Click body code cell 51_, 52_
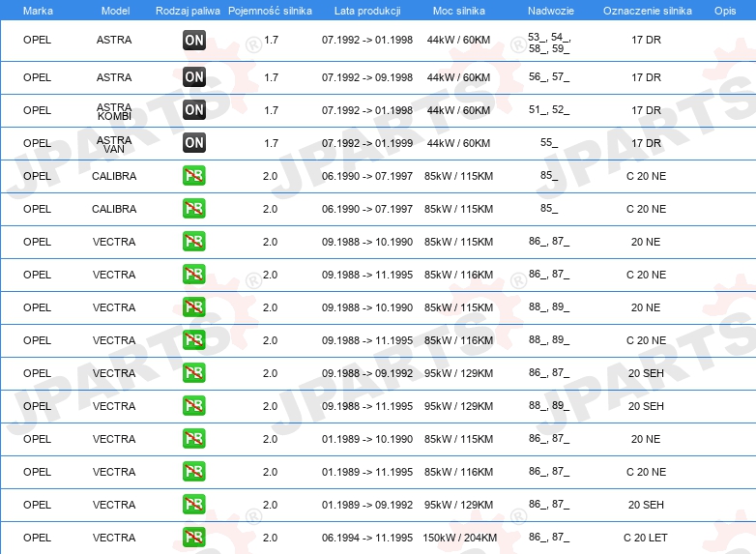This screenshot has width=756, height=554. coord(549,109)
